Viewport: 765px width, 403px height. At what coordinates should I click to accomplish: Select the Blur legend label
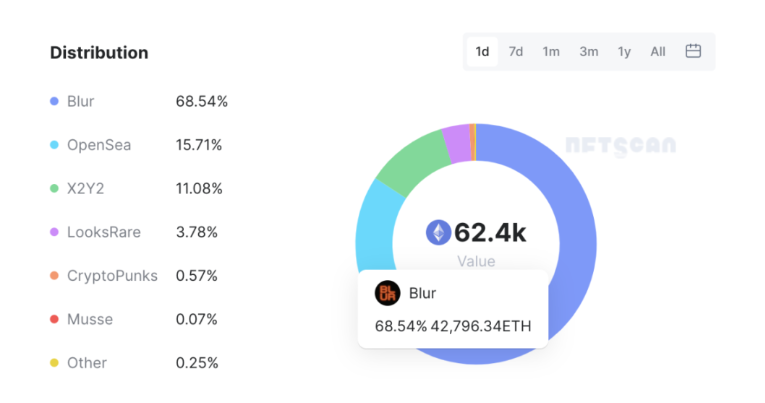pyautogui.click(x=81, y=101)
